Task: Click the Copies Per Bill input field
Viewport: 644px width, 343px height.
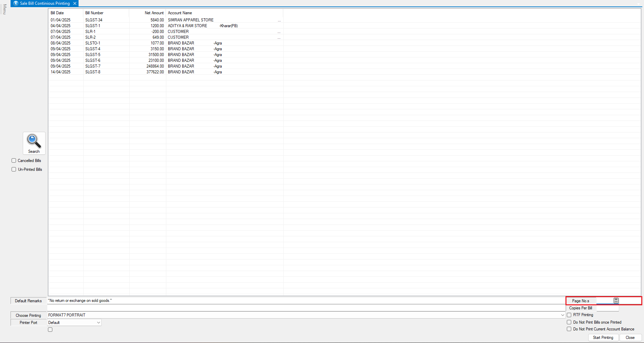Action: [x=607, y=308]
